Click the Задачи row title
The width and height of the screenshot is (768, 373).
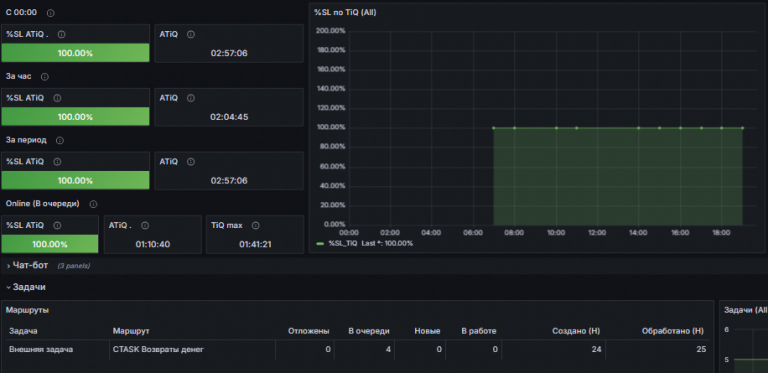click(x=29, y=287)
